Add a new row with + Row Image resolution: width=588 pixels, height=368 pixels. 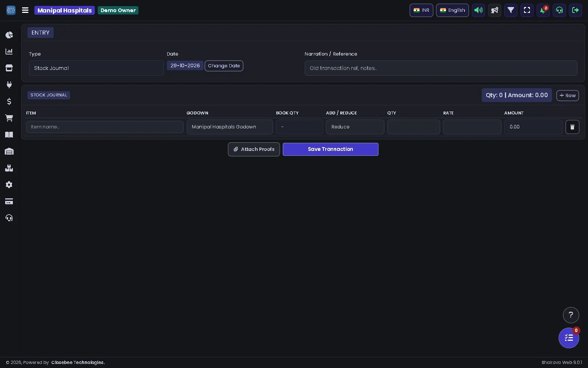pyautogui.click(x=567, y=95)
